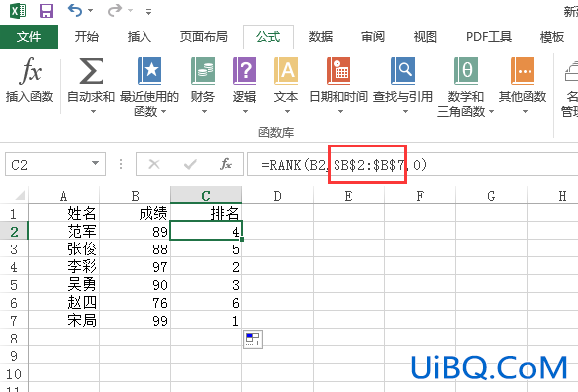Select the score cell with 97
The height and width of the screenshot is (392, 578).
pos(135,266)
